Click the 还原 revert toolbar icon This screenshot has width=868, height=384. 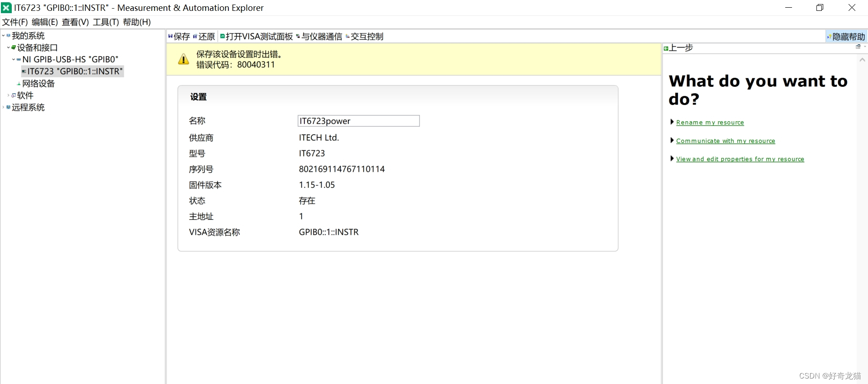(195, 36)
